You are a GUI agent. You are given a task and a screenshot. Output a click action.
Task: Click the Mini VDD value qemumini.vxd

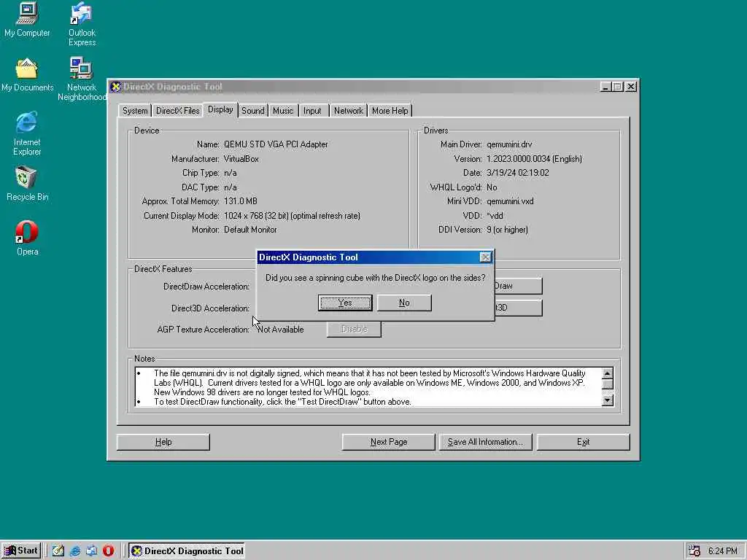[x=510, y=201]
